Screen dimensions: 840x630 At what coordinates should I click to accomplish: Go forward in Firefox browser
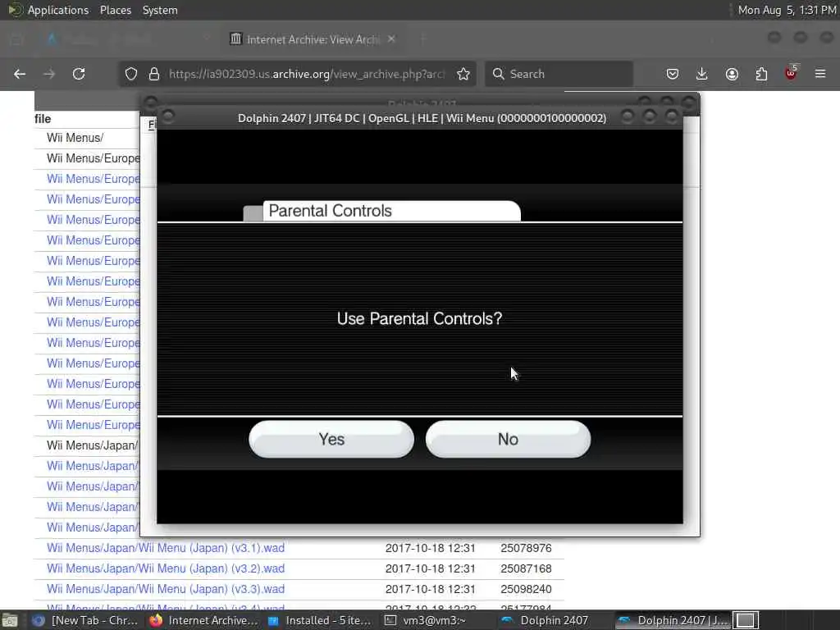click(x=49, y=74)
